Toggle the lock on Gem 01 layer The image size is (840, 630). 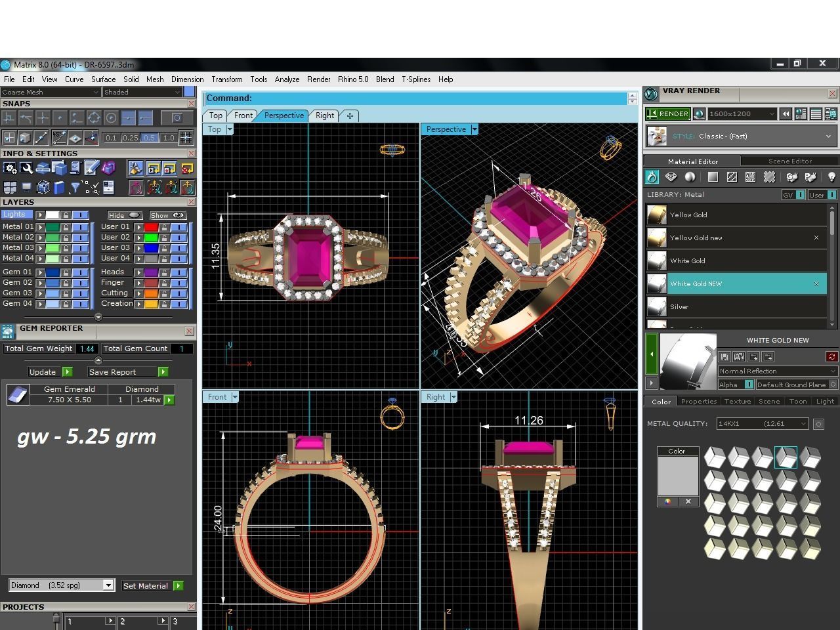(x=66, y=272)
